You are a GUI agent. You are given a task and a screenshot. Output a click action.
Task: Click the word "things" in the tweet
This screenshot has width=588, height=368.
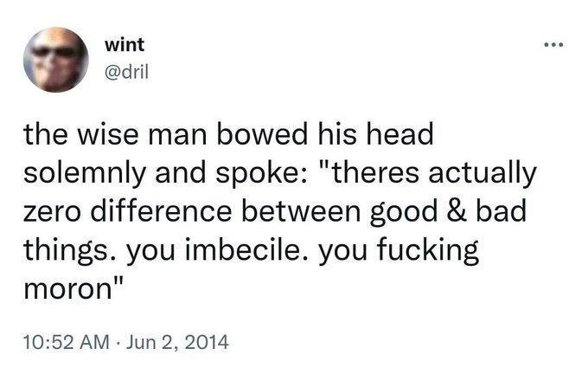click(65, 251)
